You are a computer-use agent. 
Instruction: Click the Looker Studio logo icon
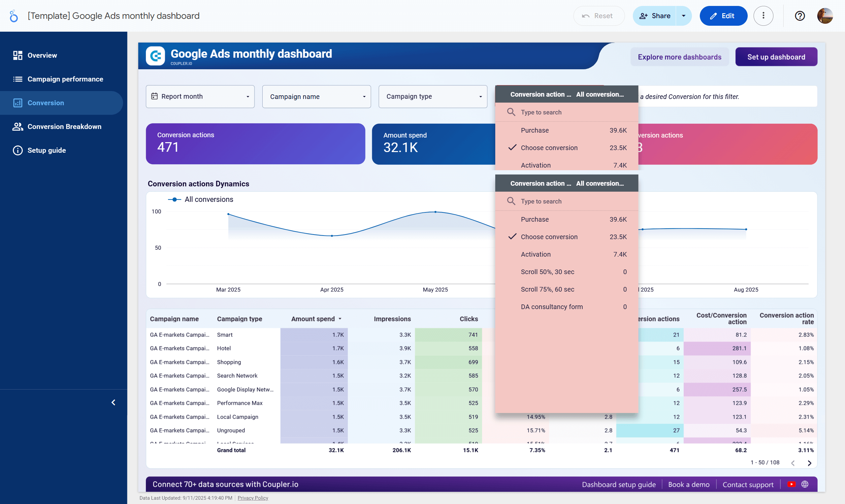click(x=14, y=16)
